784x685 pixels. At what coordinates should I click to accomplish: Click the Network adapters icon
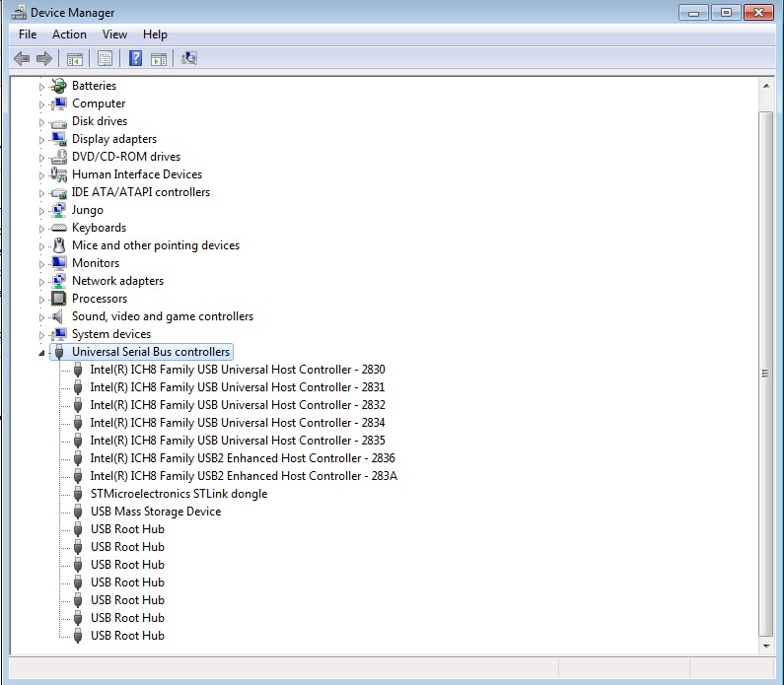(x=58, y=281)
